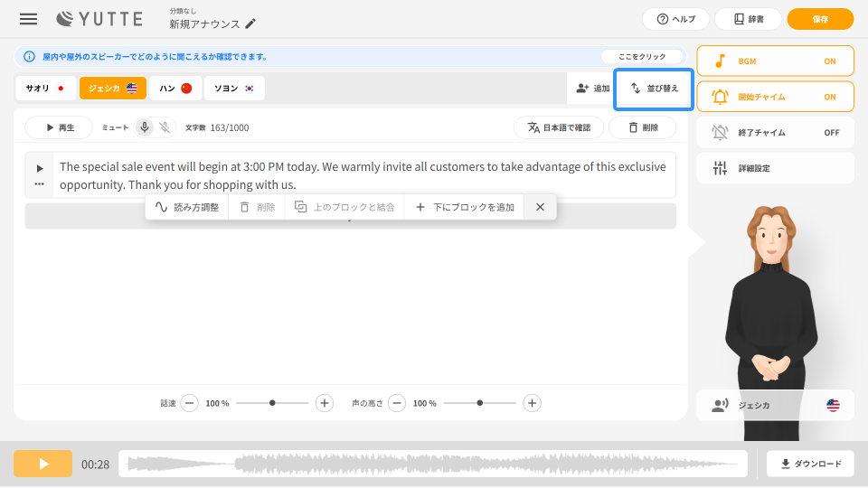Screen dimensions: 868x488
Task: Click the 話速 speech speed slider
Action: click(272, 403)
